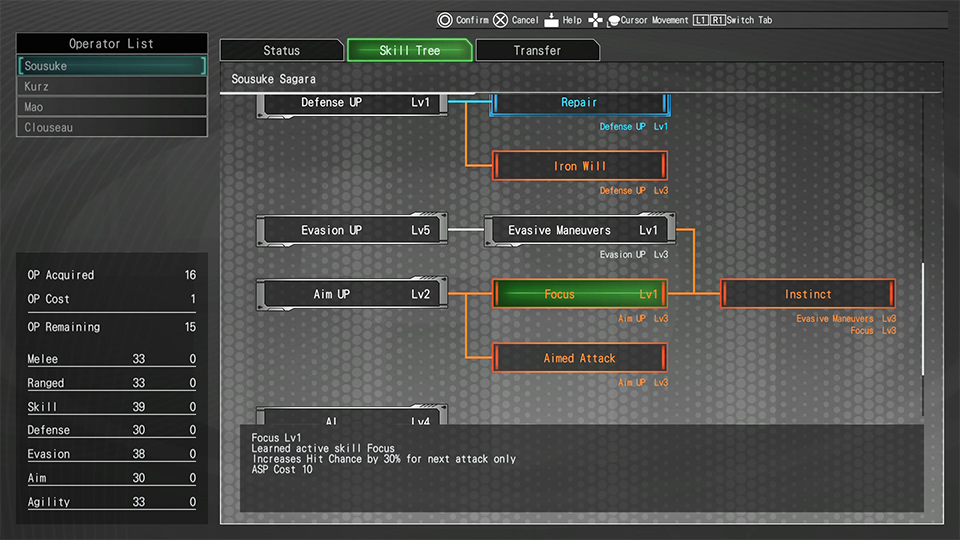Click the Iron Will skill node
The height and width of the screenshot is (540, 960).
click(579, 166)
